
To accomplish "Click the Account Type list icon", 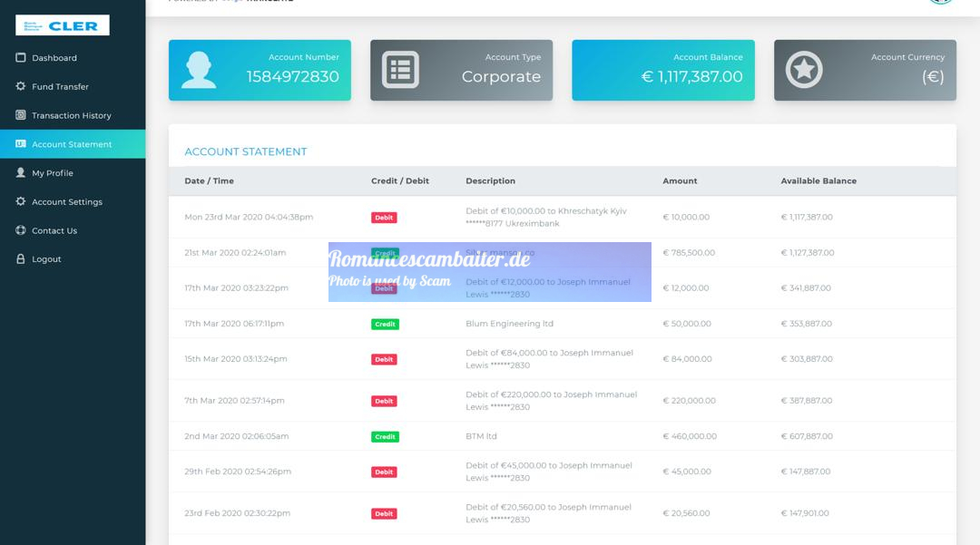I will coord(400,69).
